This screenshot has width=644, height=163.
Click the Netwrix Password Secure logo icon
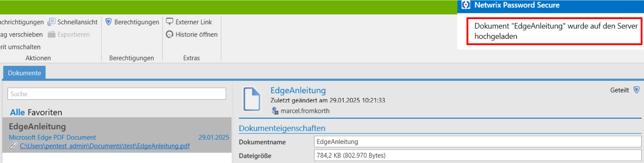(466, 5)
